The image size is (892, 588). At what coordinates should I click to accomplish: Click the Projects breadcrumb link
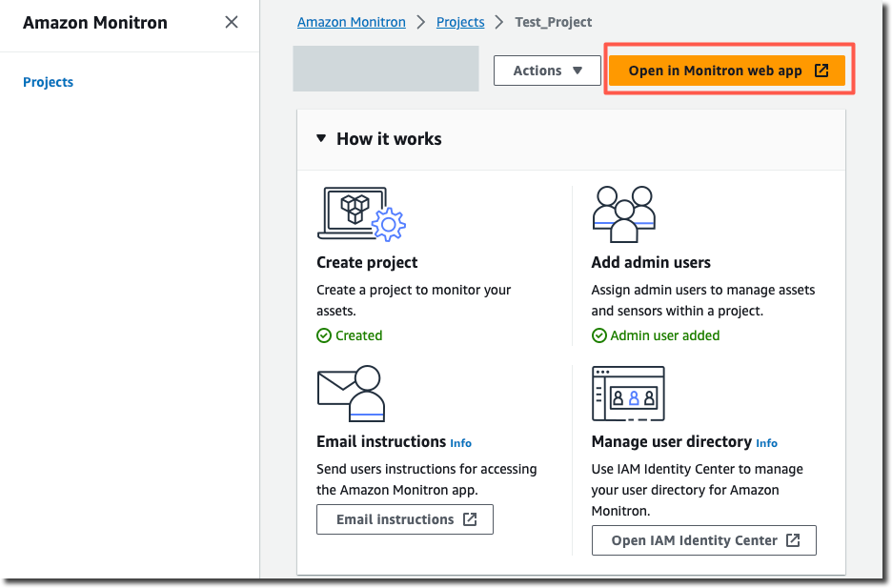[460, 22]
